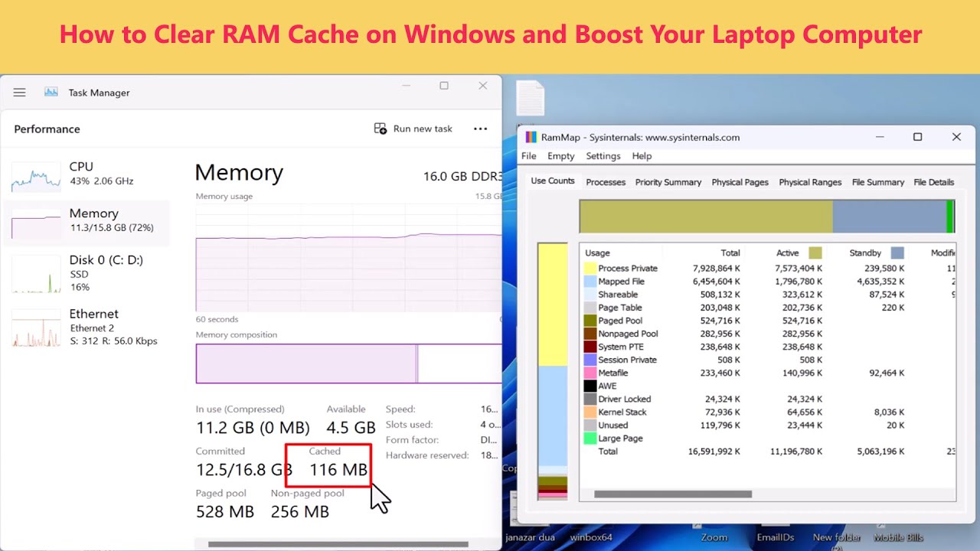Click the Run new task icon
980x551 pixels.
click(x=381, y=129)
